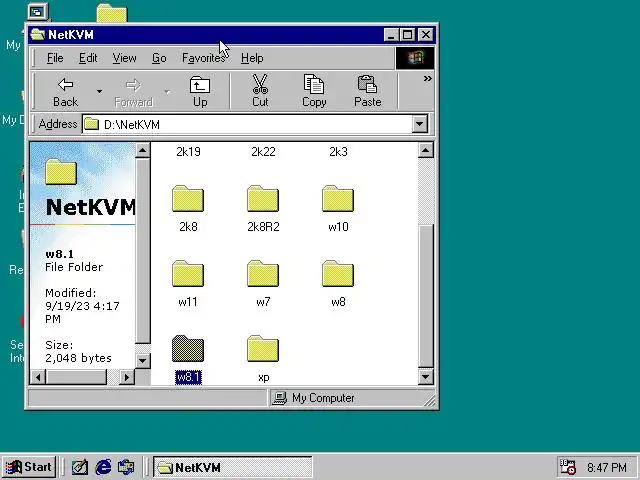Click the 2k19 folder label
640x480 pixels.
click(x=188, y=152)
